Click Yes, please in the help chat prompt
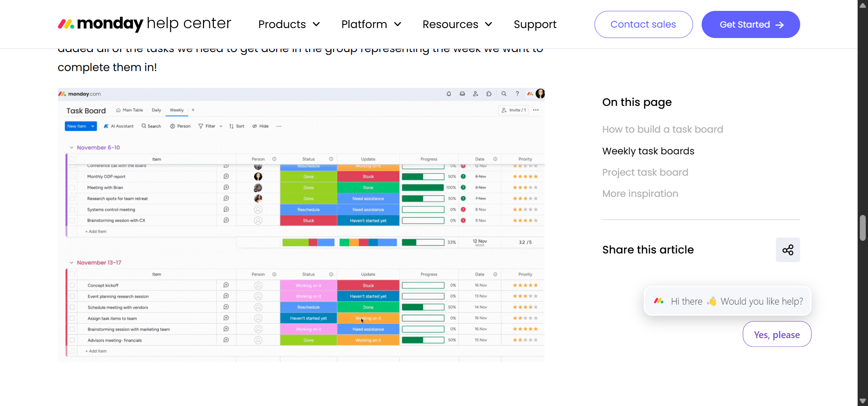This screenshot has height=406, width=868. coord(777,334)
